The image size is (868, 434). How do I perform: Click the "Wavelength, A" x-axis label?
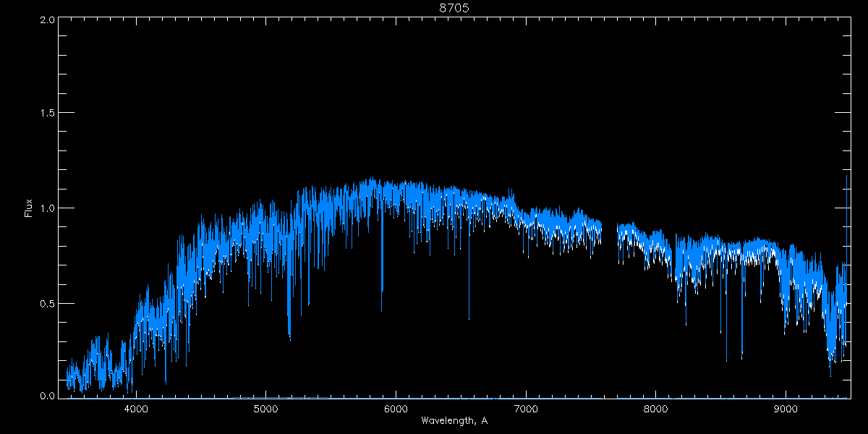(454, 420)
